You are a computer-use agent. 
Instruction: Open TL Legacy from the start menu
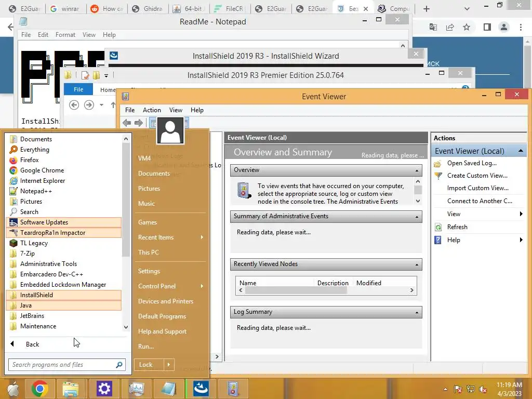pyautogui.click(x=34, y=243)
